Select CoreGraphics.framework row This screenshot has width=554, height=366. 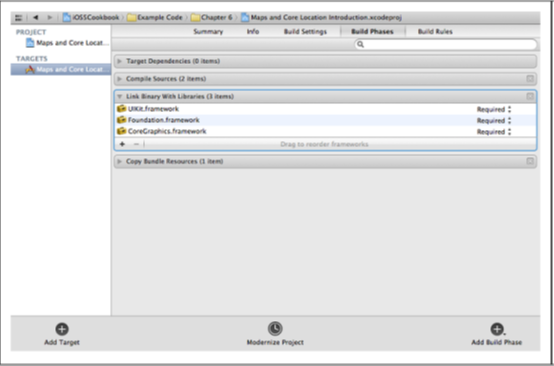[x=325, y=131]
